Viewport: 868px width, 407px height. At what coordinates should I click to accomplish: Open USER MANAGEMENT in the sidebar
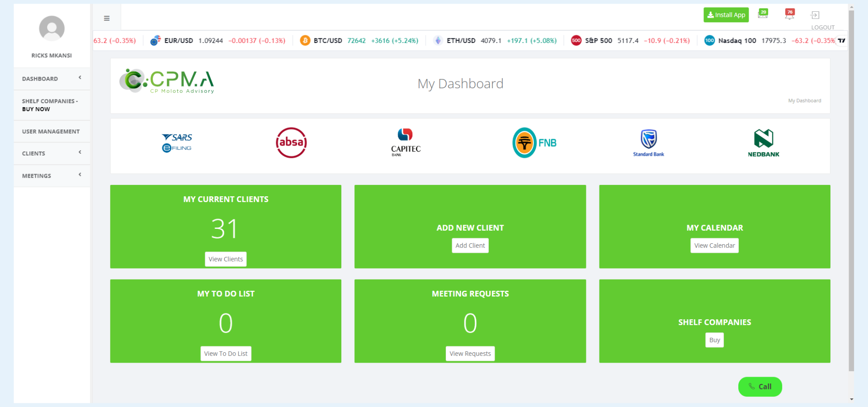pos(51,131)
